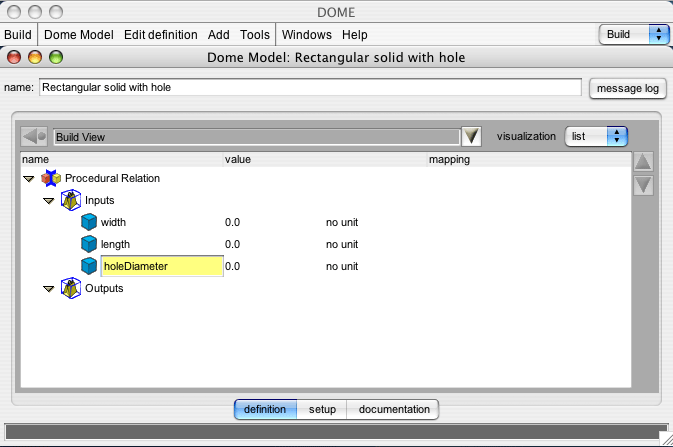The width and height of the screenshot is (673, 447).
Task: Open the Add menu
Action: (218, 35)
